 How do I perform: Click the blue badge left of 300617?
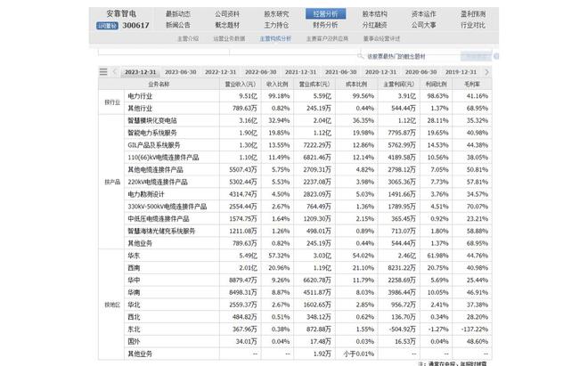(x=107, y=26)
